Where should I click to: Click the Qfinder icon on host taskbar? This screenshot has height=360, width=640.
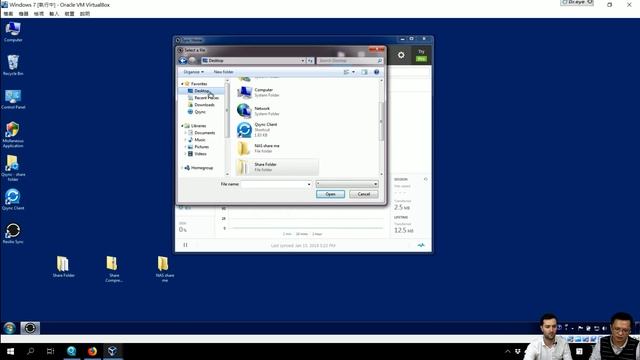[x=71, y=351]
